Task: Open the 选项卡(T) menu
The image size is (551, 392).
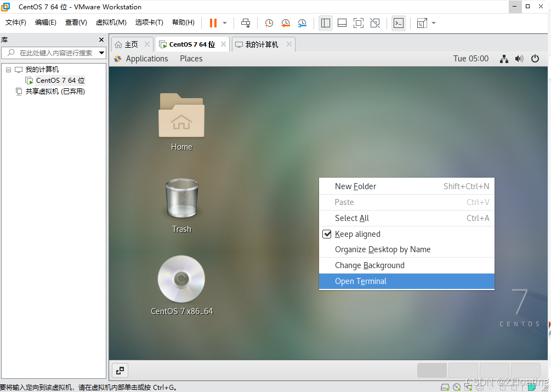Action: coord(149,22)
